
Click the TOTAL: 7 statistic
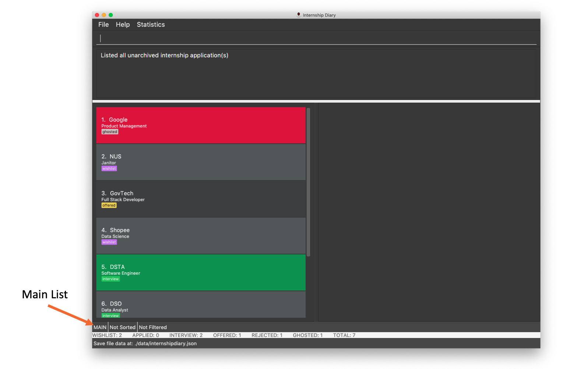(x=344, y=335)
